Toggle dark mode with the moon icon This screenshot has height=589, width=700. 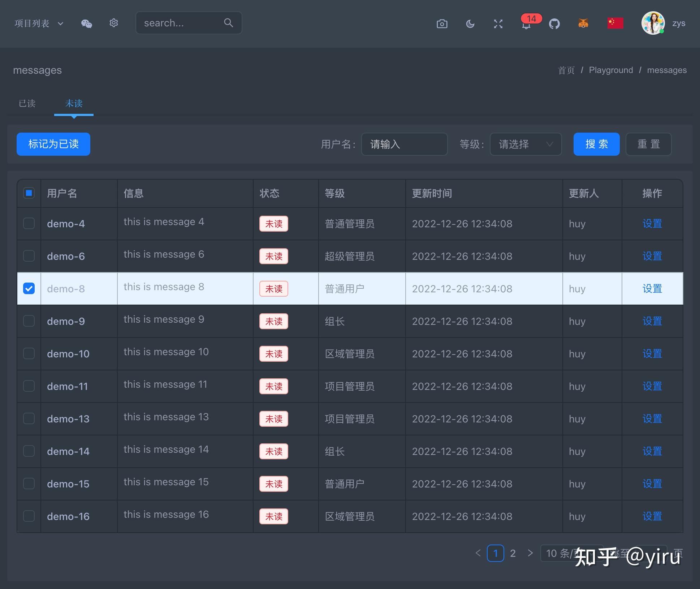(x=470, y=23)
